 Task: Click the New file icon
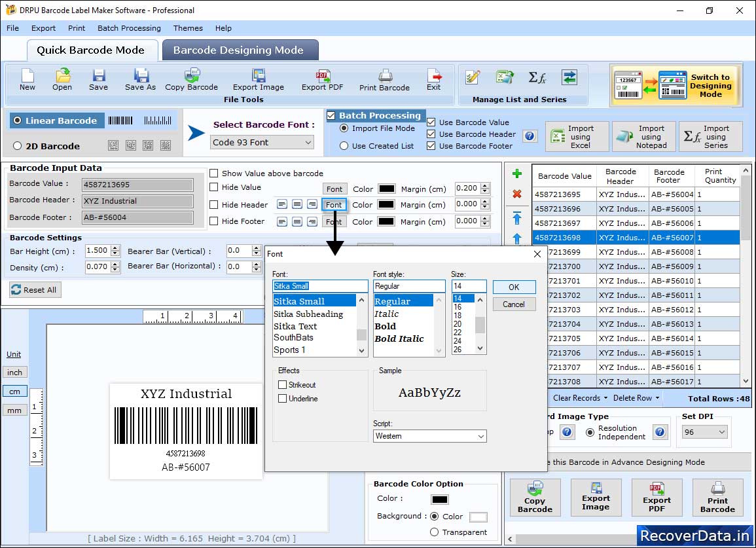[27, 80]
